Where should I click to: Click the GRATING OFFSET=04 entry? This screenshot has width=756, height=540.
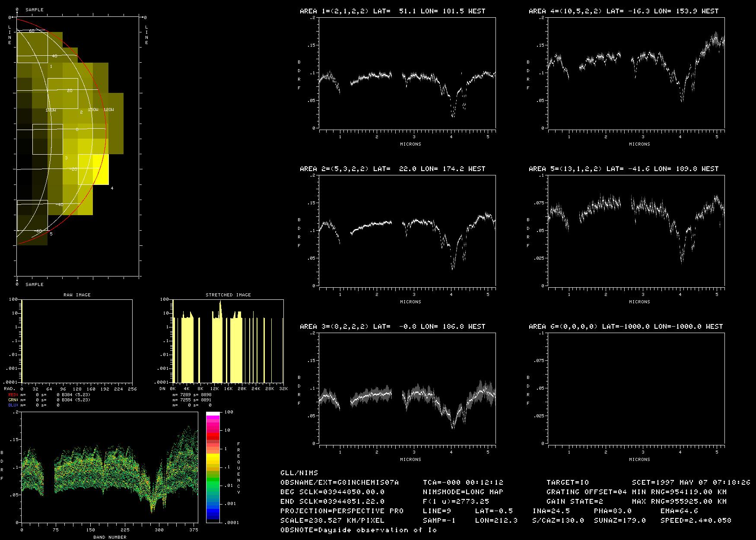(x=587, y=492)
